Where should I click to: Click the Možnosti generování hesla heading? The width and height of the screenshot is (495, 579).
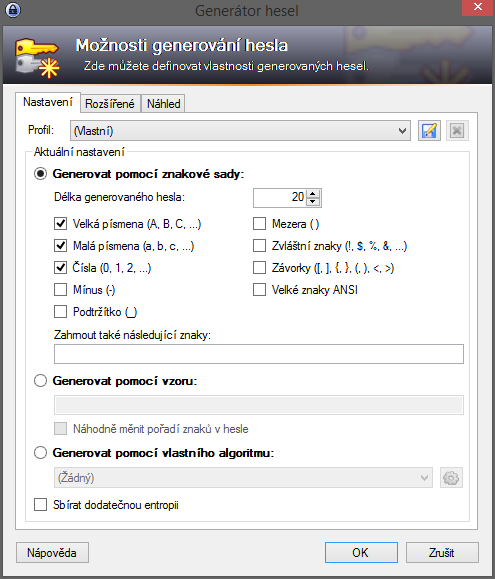[x=182, y=46]
